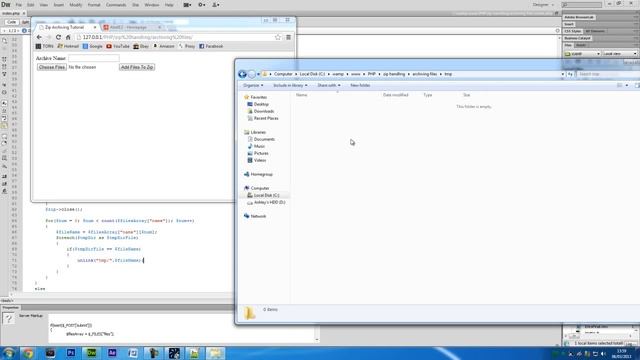Select Homegroup in navigation pane

[x=258, y=174]
